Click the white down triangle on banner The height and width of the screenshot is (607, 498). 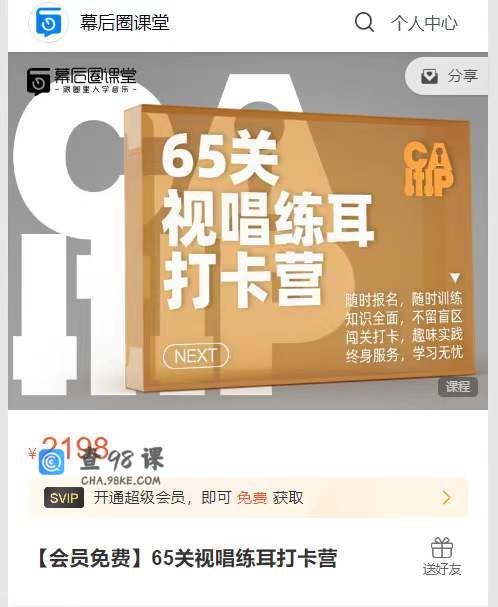click(455, 277)
